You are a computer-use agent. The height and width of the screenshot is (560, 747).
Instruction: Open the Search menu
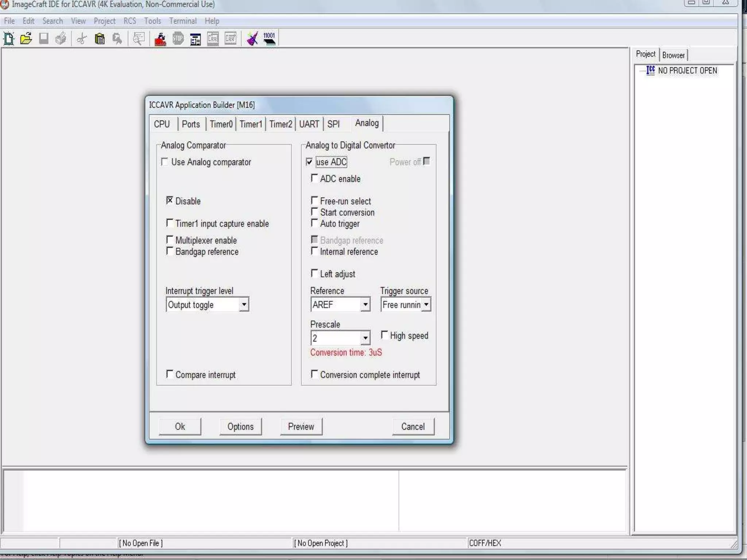(53, 21)
